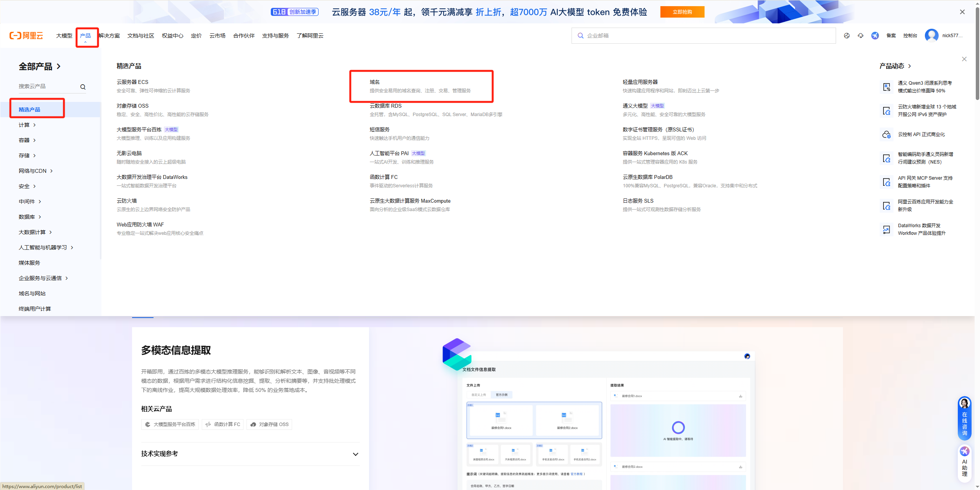Open the globe language selector icon

[x=847, y=35]
